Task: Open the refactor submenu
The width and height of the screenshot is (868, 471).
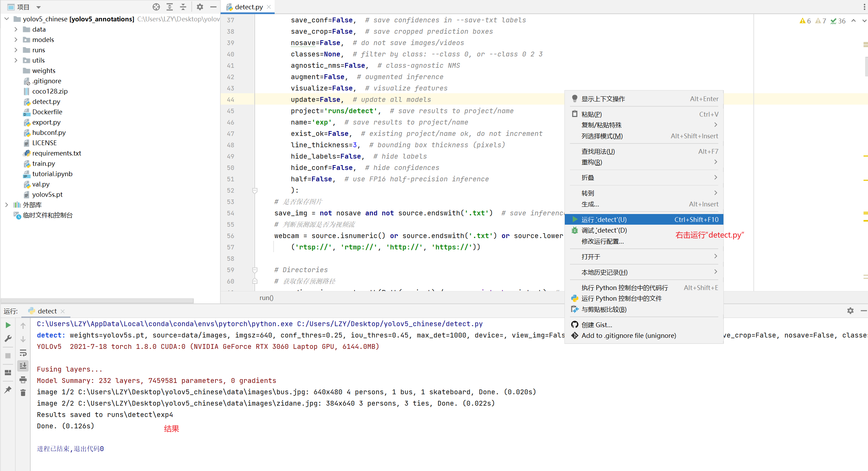Action: click(644, 162)
